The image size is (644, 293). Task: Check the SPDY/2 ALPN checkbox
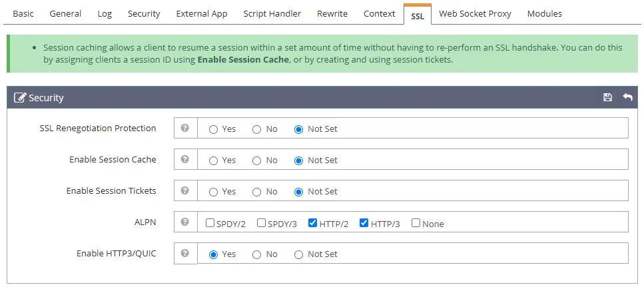coord(210,223)
